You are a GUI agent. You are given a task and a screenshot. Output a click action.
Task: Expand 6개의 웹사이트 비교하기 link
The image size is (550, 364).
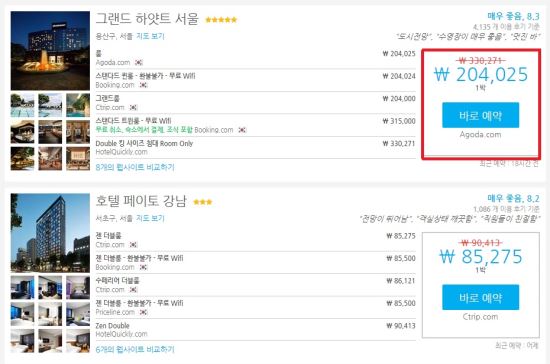[135, 349]
